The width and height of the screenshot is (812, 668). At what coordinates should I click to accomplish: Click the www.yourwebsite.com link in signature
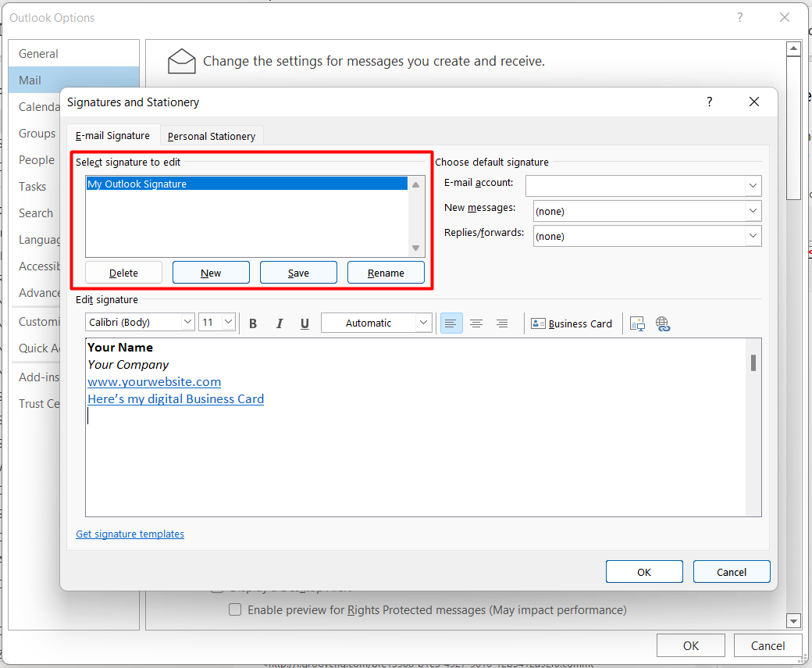click(155, 382)
